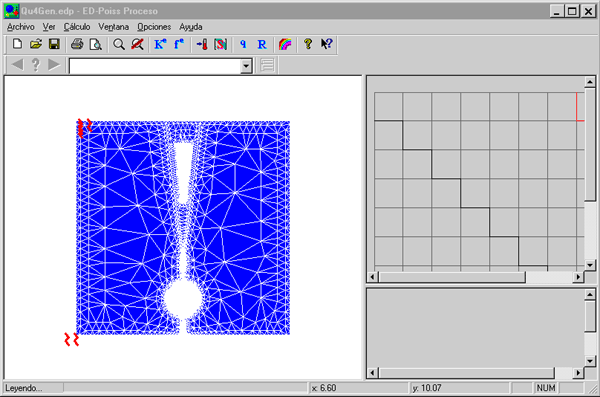
Task: Click the matrix panel's horizontal scrollbar right arrow
Action: 578,277
